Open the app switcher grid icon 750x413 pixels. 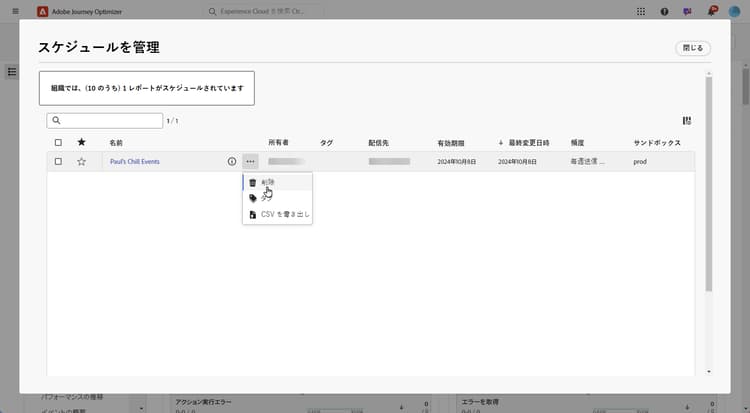[x=641, y=11]
